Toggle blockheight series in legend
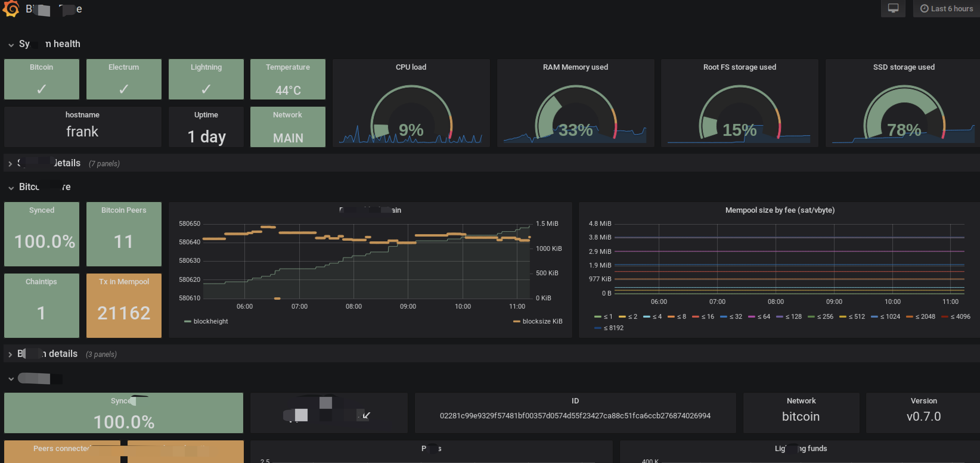The height and width of the screenshot is (463, 980). [x=210, y=321]
